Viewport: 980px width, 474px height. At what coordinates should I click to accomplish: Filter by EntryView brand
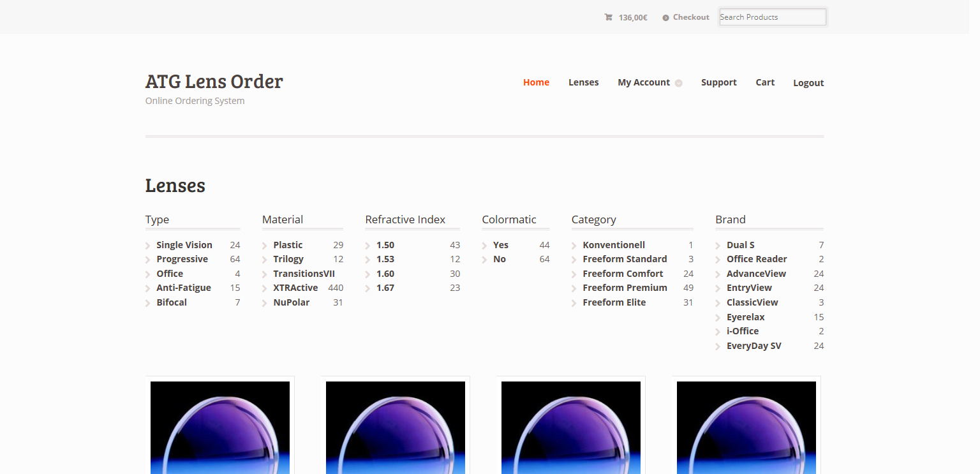click(749, 288)
